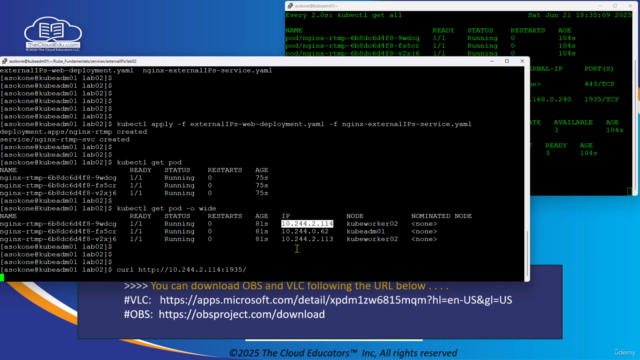The height and width of the screenshot is (360, 640).
Task: Minimize the front lab02 terminal window
Action: tap(492, 61)
